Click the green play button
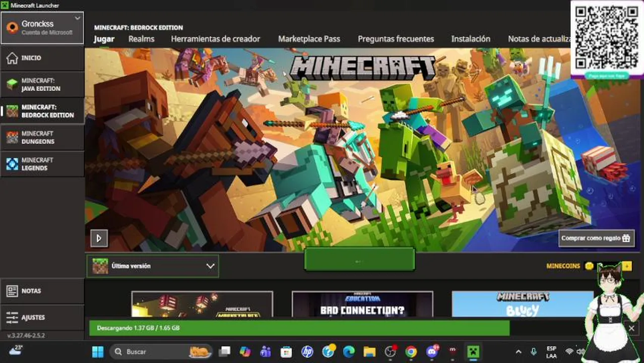The image size is (644, 363). click(x=359, y=260)
